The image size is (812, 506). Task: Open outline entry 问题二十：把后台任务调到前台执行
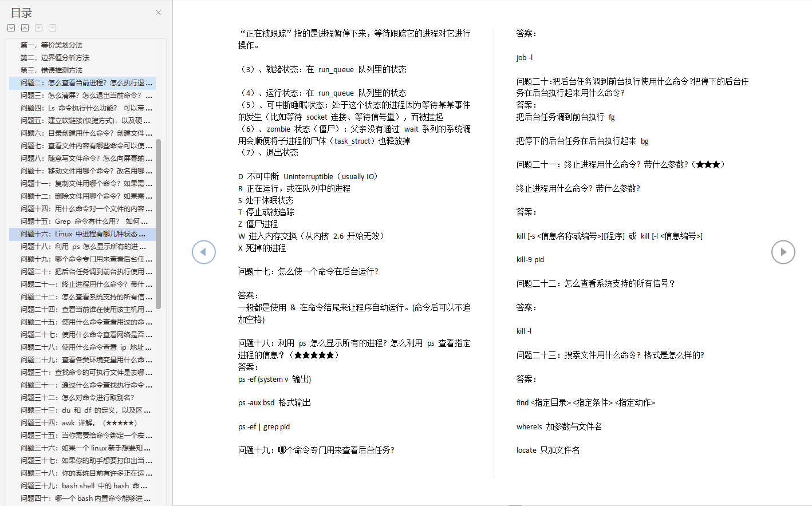(82, 272)
